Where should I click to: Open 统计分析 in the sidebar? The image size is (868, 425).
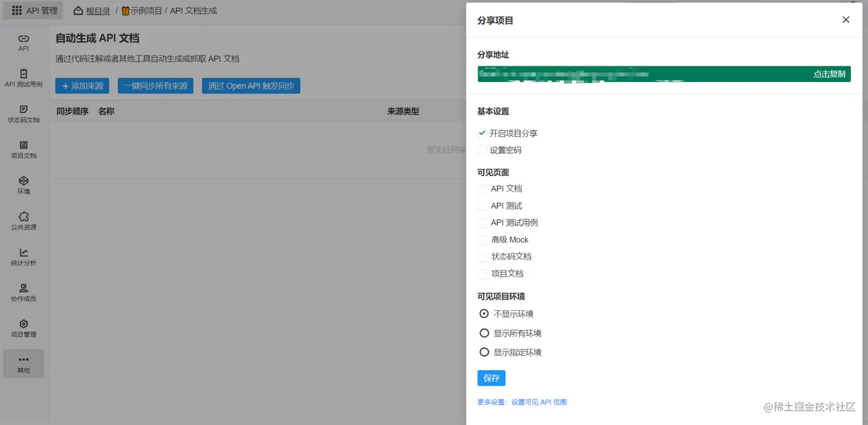24,257
